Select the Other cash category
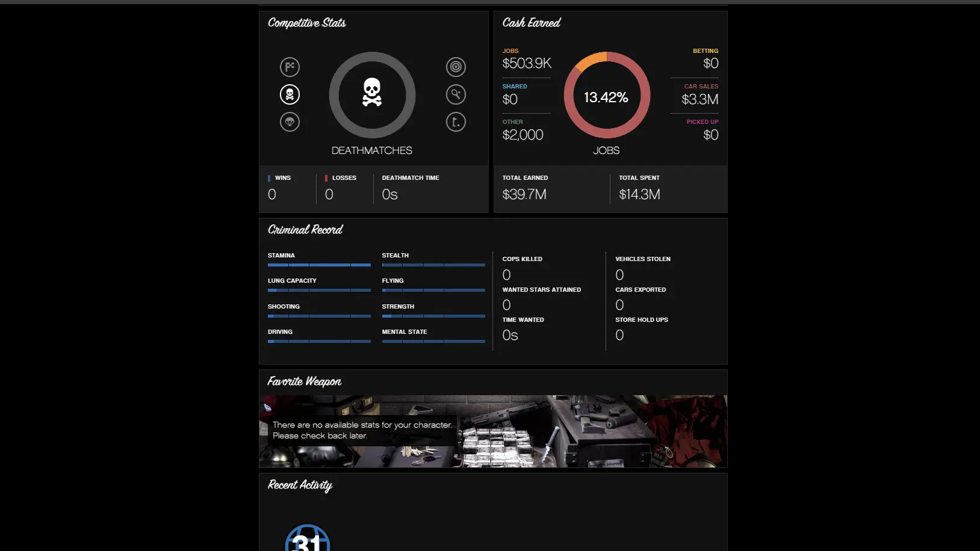Image resolution: width=980 pixels, height=551 pixels. point(523,130)
